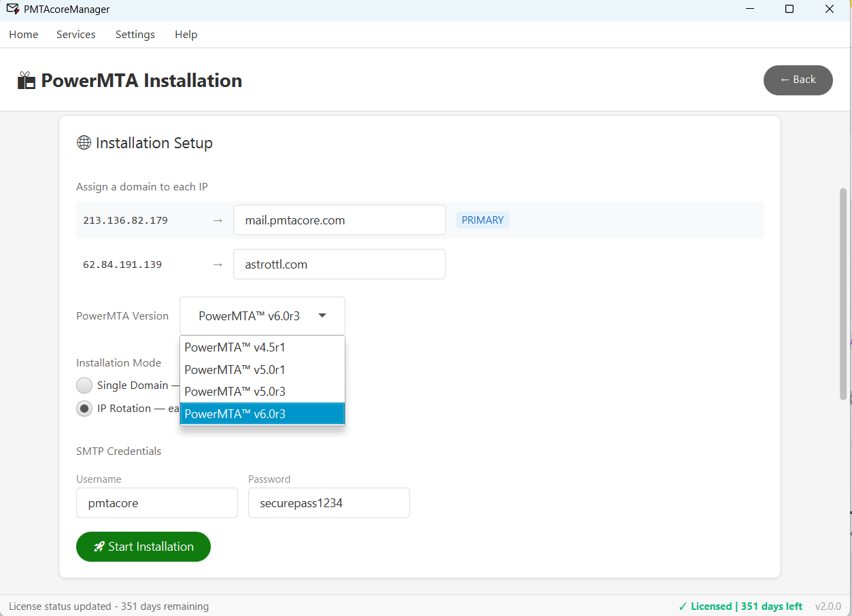Click the mail.pmtacore.com domain input field
Screen dimensions: 852x616
click(339, 220)
